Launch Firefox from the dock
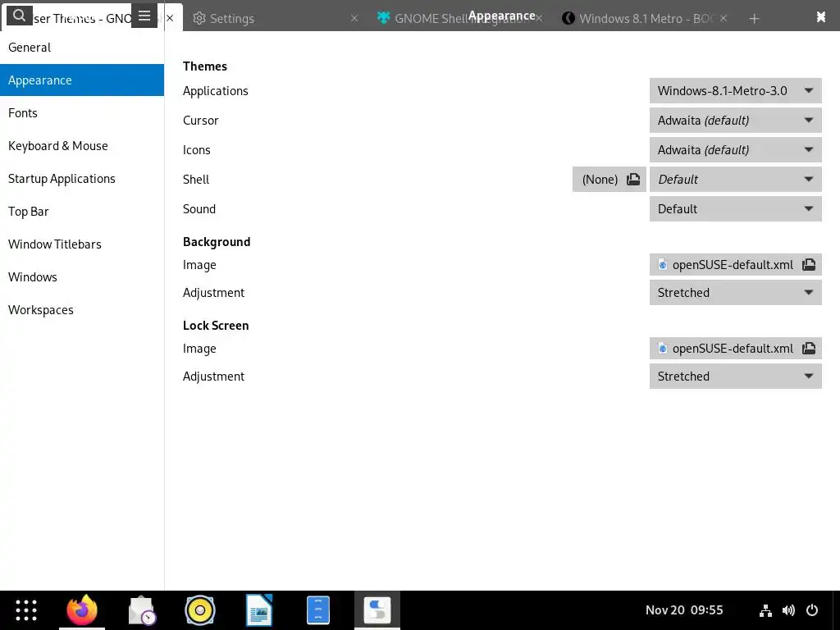 coord(82,610)
